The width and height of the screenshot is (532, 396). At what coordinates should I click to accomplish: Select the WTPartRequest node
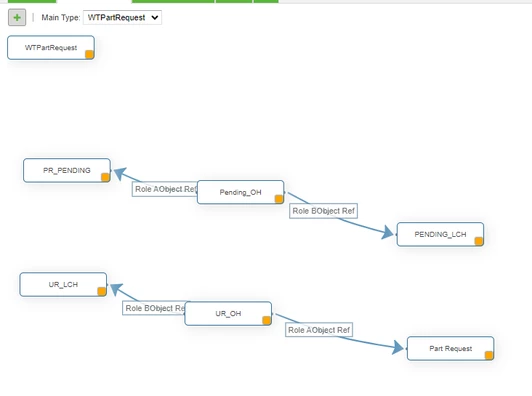pos(51,48)
